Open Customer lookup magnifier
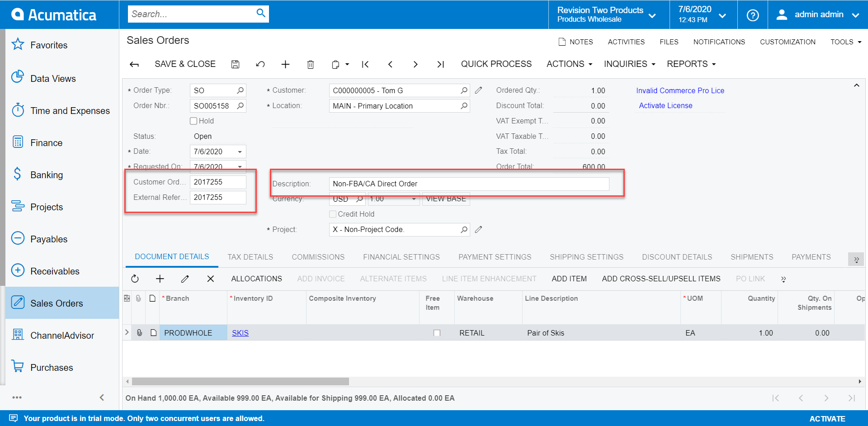 (x=464, y=90)
